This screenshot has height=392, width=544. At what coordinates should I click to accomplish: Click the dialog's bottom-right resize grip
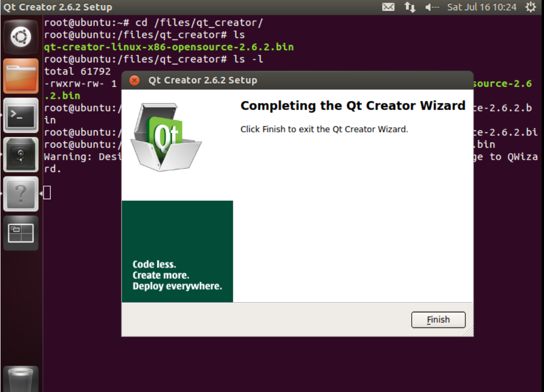pyautogui.click(x=468, y=332)
